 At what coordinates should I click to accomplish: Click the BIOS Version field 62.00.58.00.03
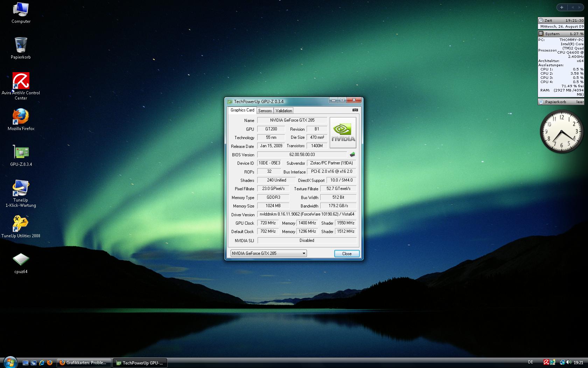(302, 155)
